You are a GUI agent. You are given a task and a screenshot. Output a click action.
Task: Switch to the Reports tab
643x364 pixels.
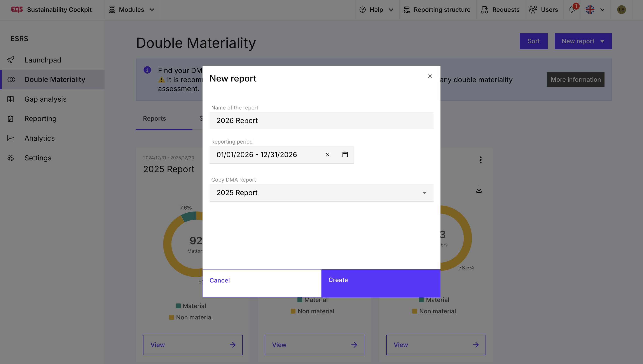154,118
